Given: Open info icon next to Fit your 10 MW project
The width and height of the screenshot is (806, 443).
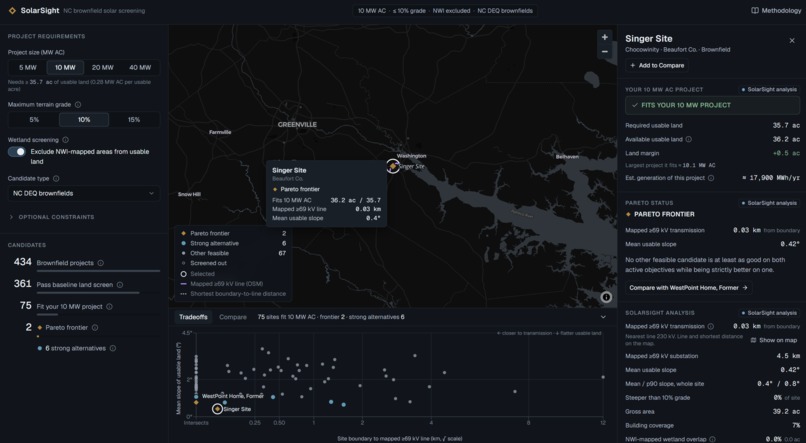Looking at the screenshot, I should point(109,306).
